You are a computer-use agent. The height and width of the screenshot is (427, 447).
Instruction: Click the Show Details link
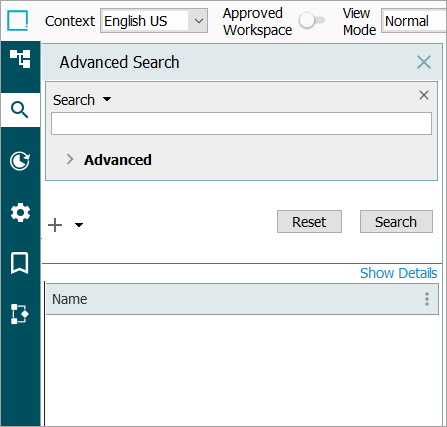pos(399,273)
